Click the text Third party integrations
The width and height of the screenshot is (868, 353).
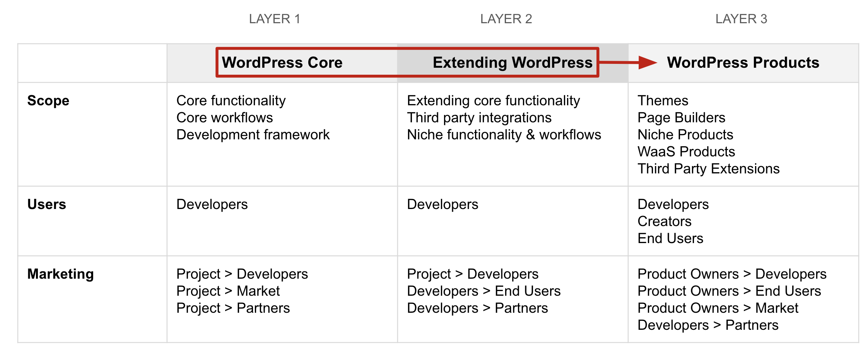(479, 118)
